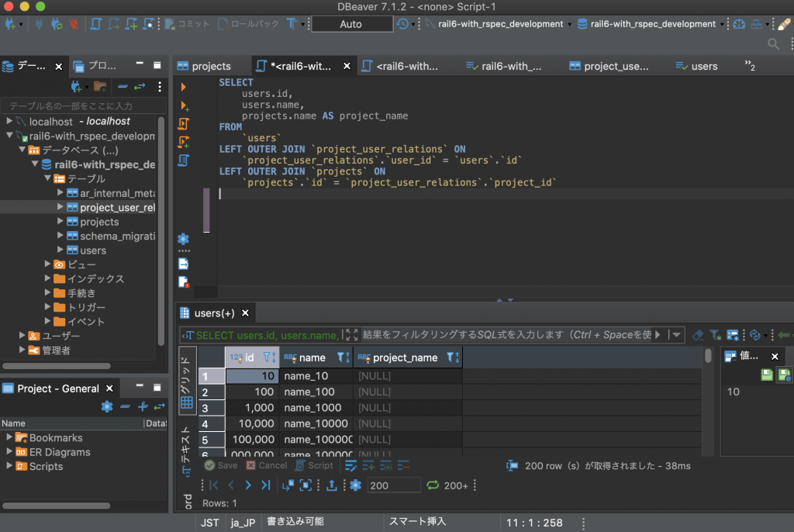Expand the localhost connection node
This screenshot has height=532, width=794.
9,122
